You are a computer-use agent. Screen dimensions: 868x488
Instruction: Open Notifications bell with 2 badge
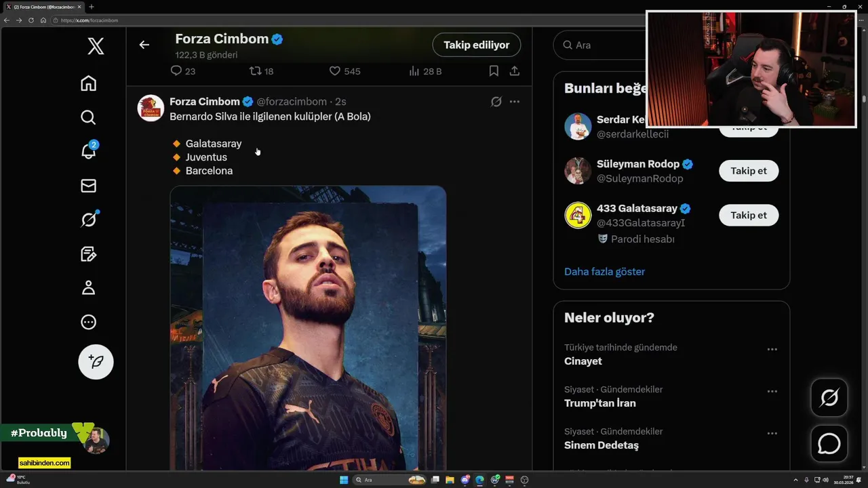point(88,150)
